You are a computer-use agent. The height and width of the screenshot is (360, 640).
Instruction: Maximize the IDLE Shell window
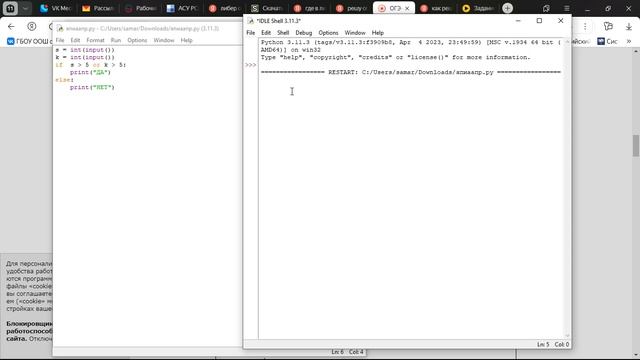[539, 20]
